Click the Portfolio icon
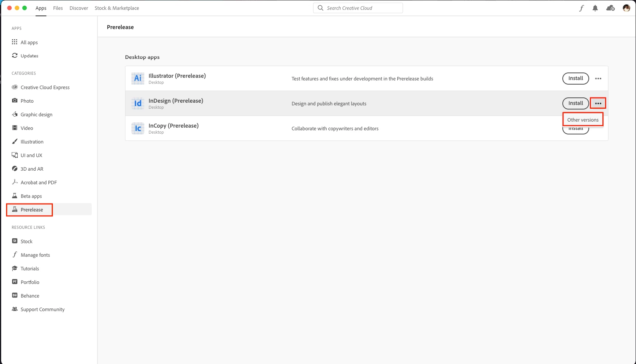The height and width of the screenshot is (364, 636). [15, 282]
